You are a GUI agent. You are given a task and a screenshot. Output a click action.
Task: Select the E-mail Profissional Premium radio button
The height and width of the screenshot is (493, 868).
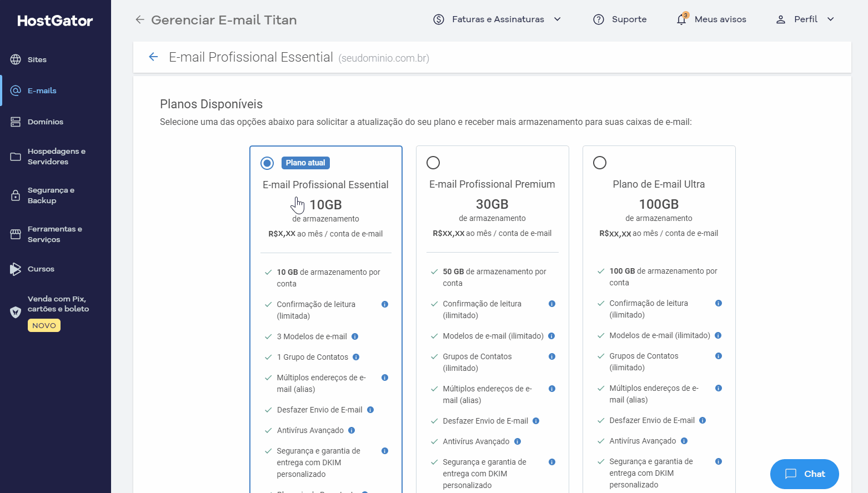tap(433, 163)
